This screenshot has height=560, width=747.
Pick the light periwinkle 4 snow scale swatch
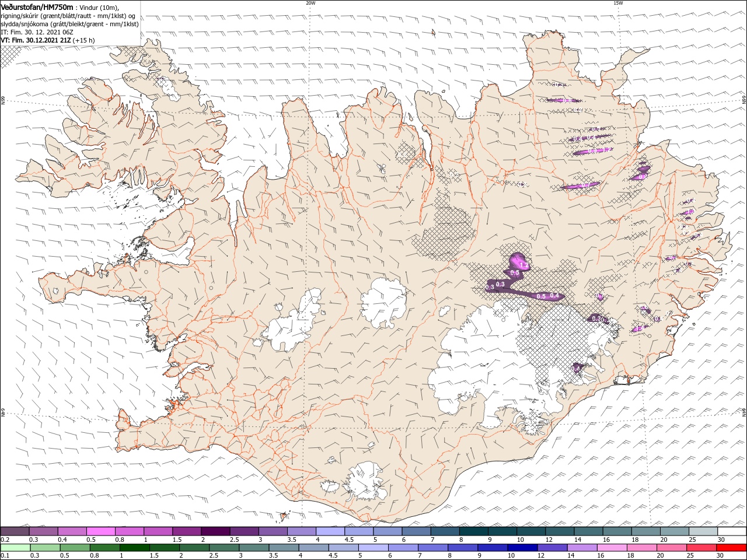tap(330, 531)
